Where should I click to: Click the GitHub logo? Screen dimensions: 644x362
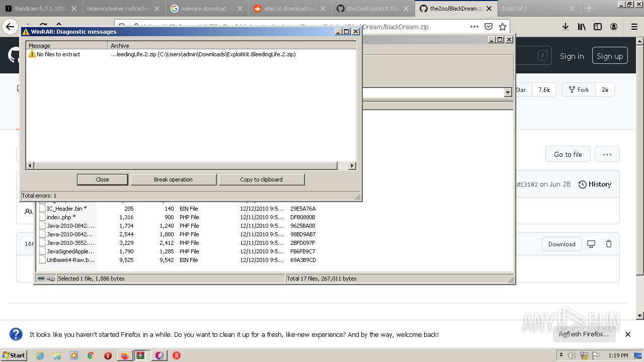click(x=14, y=55)
